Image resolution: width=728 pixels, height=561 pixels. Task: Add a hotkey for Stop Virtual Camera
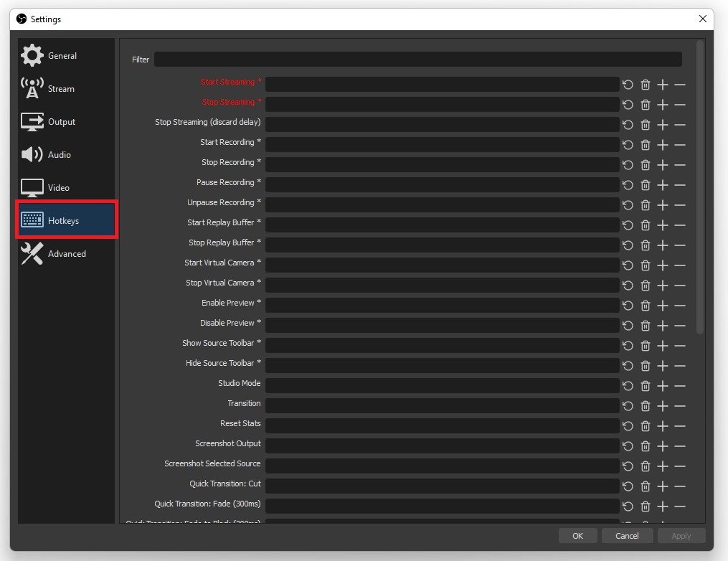(663, 286)
